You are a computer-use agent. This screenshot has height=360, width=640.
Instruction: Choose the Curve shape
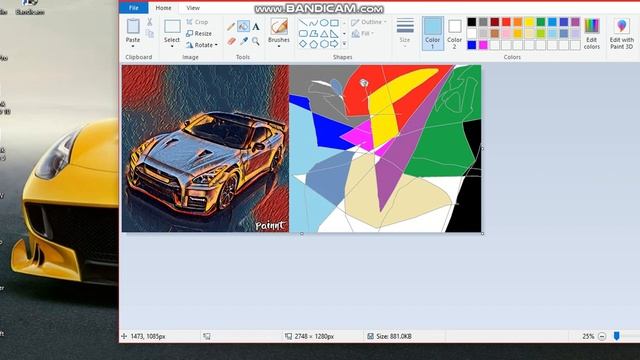click(x=313, y=23)
